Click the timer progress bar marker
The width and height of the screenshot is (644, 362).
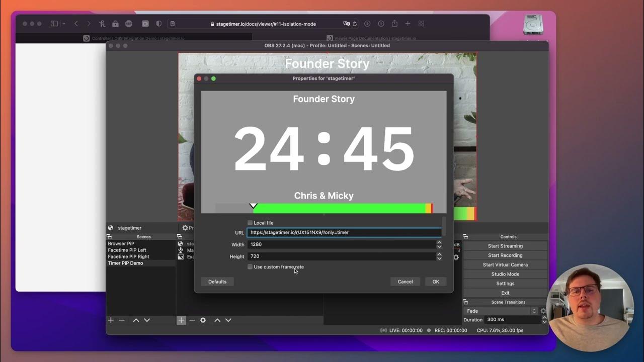click(x=254, y=206)
